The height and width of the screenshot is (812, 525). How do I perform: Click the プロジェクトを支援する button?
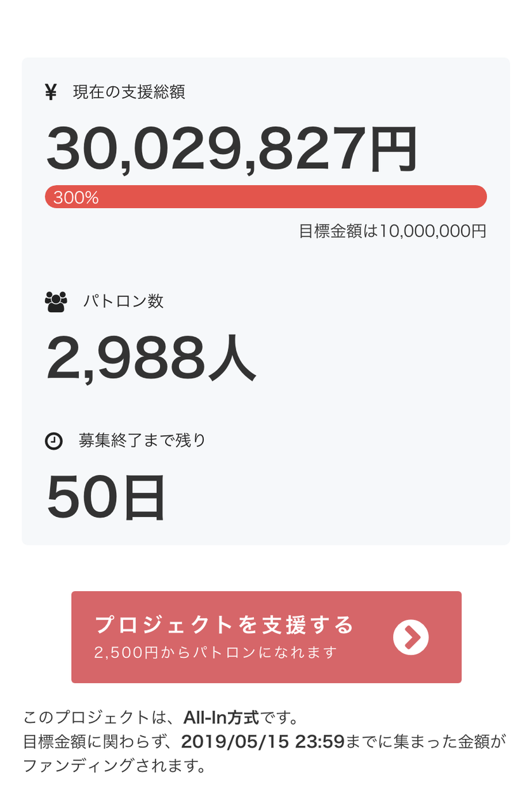click(266, 637)
